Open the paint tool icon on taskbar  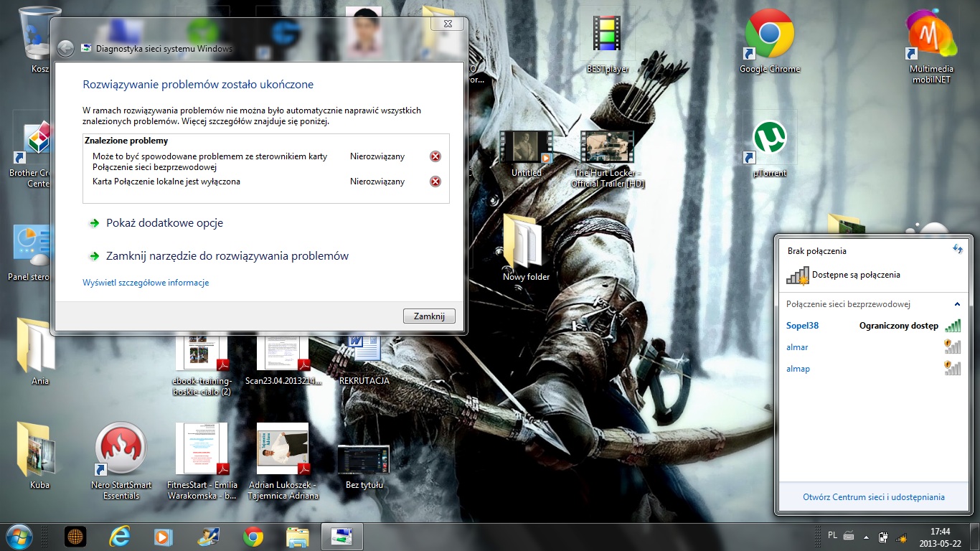pyautogui.click(x=208, y=536)
